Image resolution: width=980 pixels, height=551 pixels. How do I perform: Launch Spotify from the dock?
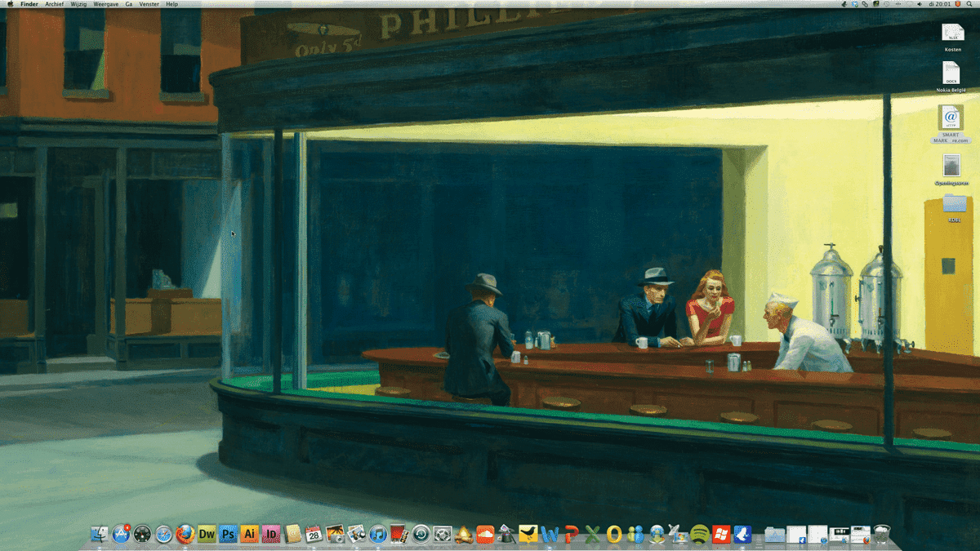[699, 535]
